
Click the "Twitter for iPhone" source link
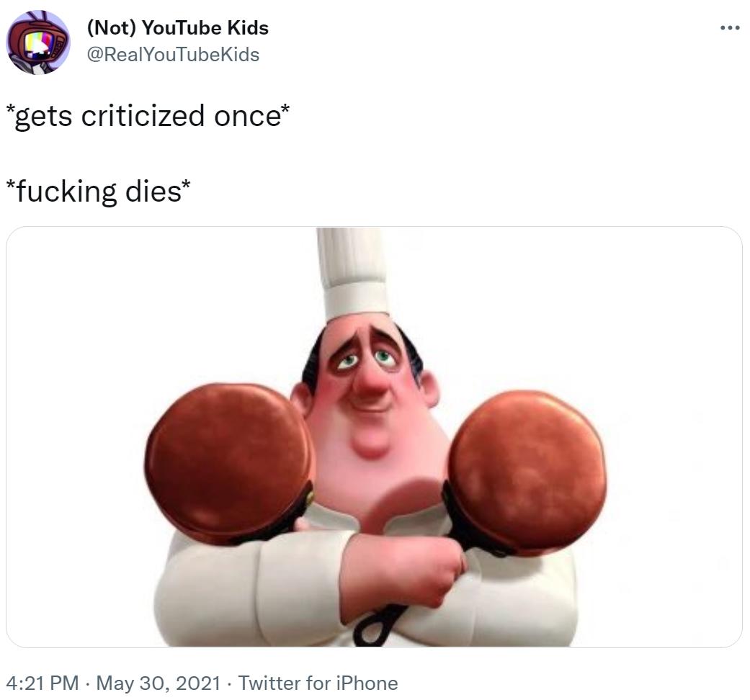(318, 682)
